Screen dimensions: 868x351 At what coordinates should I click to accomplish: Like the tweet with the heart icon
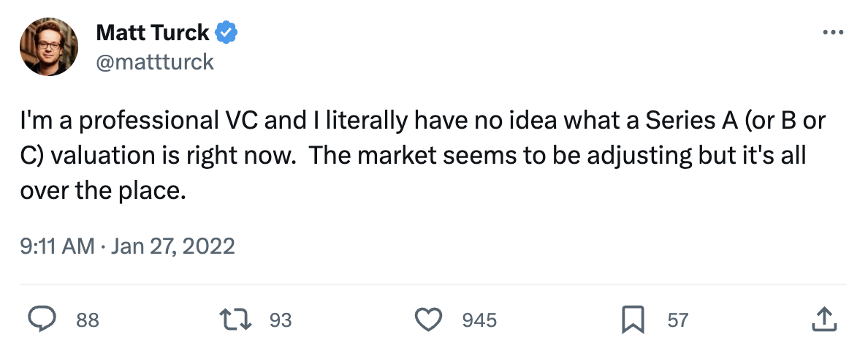click(x=429, y=320)
